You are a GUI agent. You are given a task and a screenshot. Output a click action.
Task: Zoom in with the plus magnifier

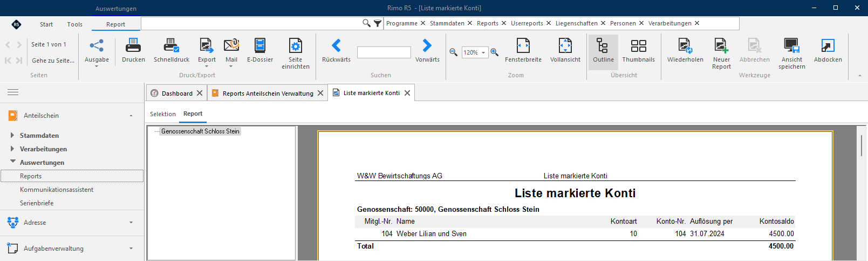pos(495,52)
